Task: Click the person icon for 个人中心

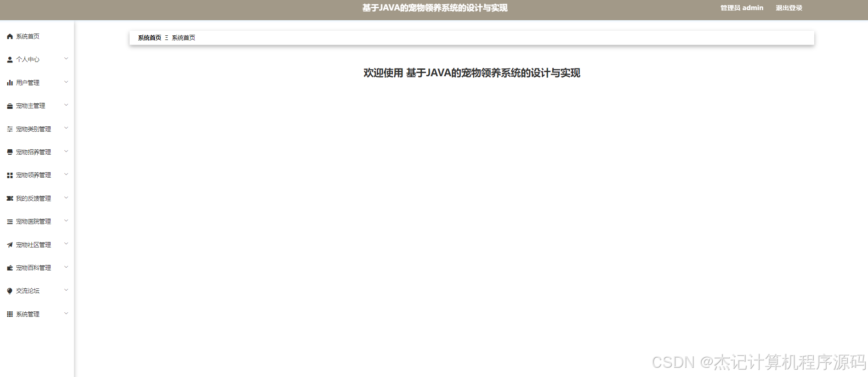Action: (x=10, y=60)
